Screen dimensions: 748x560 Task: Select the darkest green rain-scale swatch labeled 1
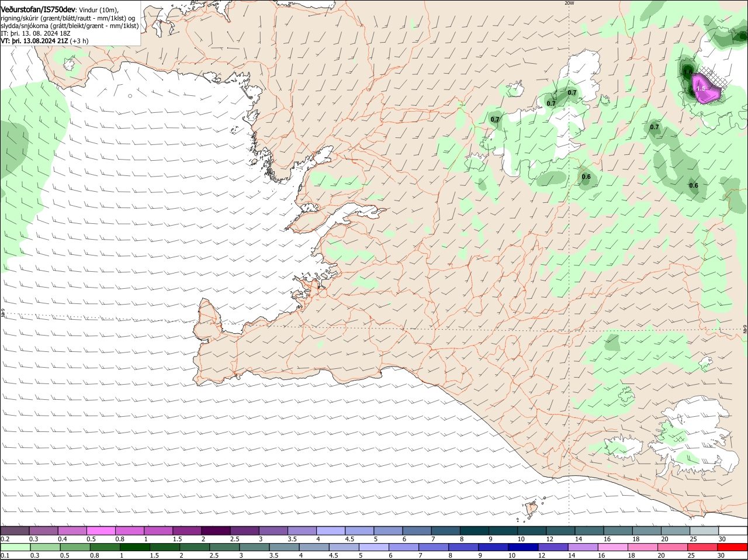134,547
